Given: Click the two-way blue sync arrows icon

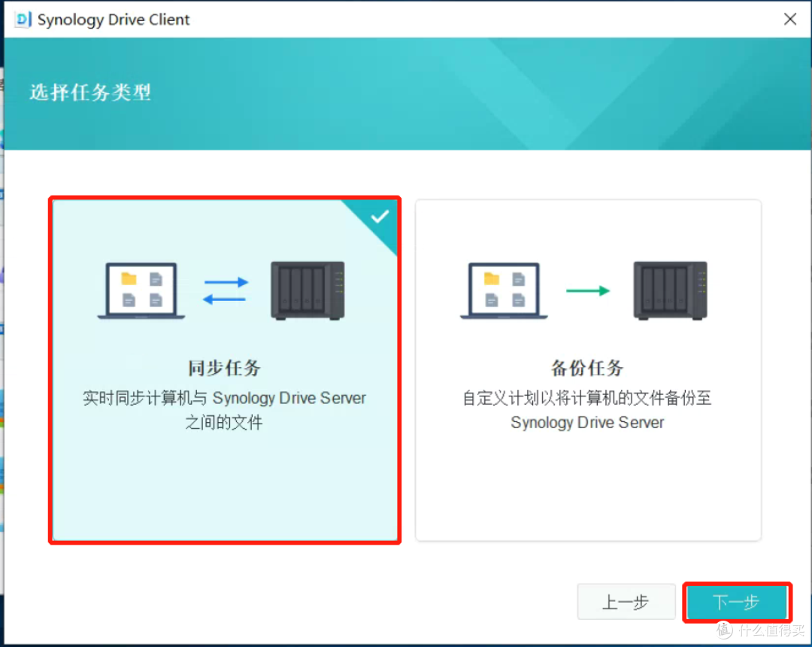Looking at the screenshot, I should point(226,290).
